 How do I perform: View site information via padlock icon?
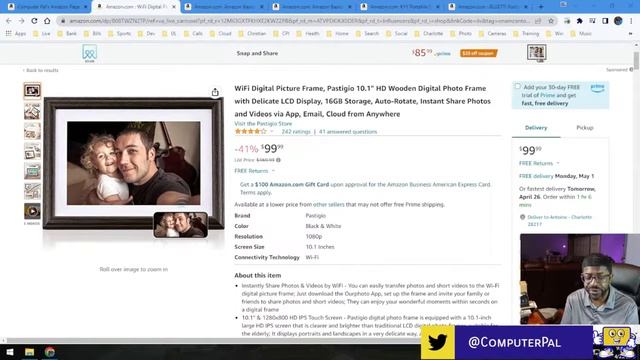click(63, 21)
